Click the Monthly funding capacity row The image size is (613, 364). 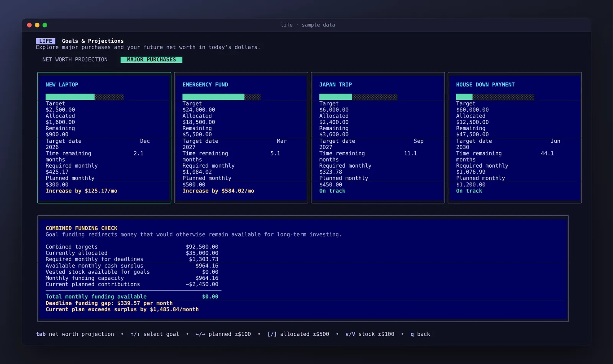coord(132,278)
